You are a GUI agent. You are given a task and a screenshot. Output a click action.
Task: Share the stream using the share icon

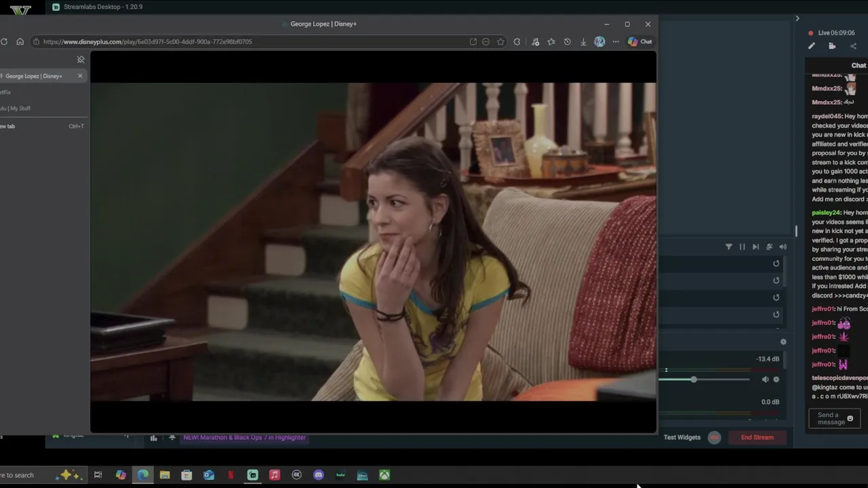click(853, 46)
